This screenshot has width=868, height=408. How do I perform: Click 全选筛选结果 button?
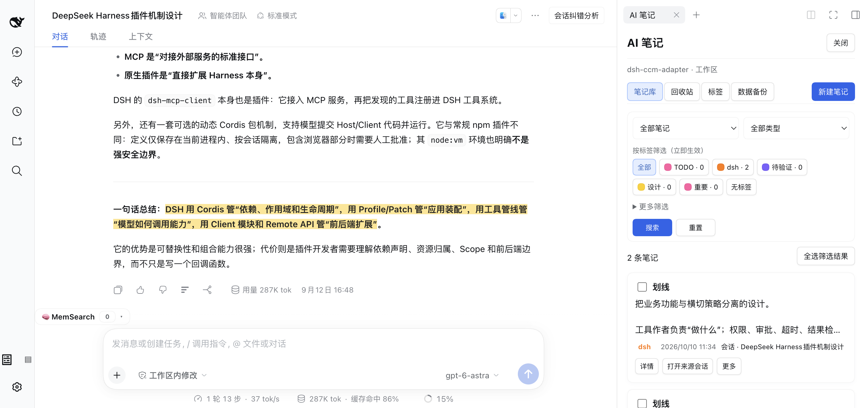click(x=826, y=256)
